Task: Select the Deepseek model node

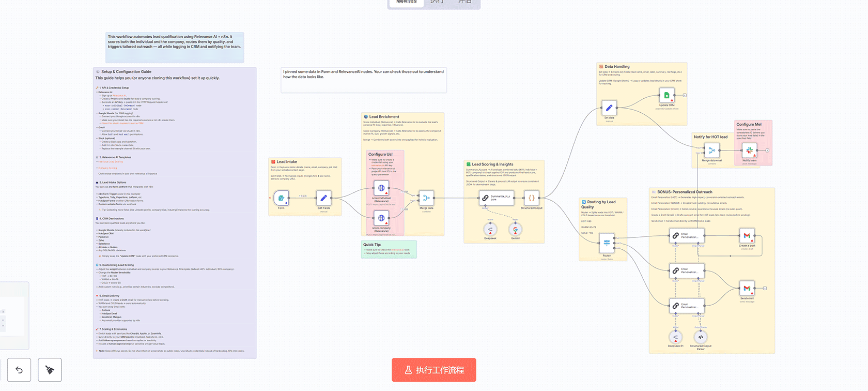Action: pos(490,229)
